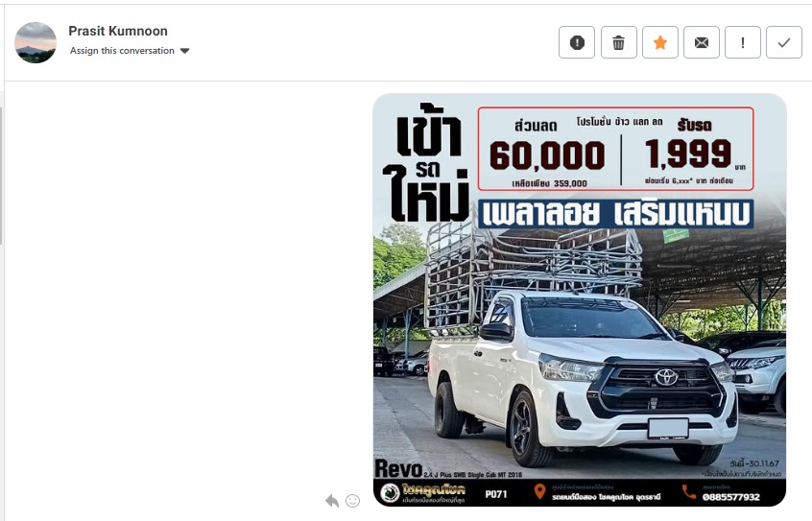
Task: Delete conversation using the trash icon
Action: pos(618,42)
